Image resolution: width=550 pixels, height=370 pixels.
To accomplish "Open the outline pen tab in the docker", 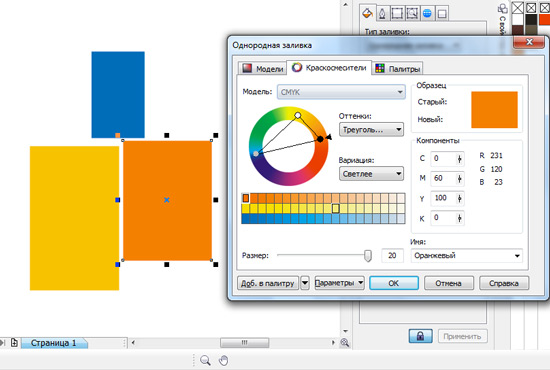I will point(382,14).
